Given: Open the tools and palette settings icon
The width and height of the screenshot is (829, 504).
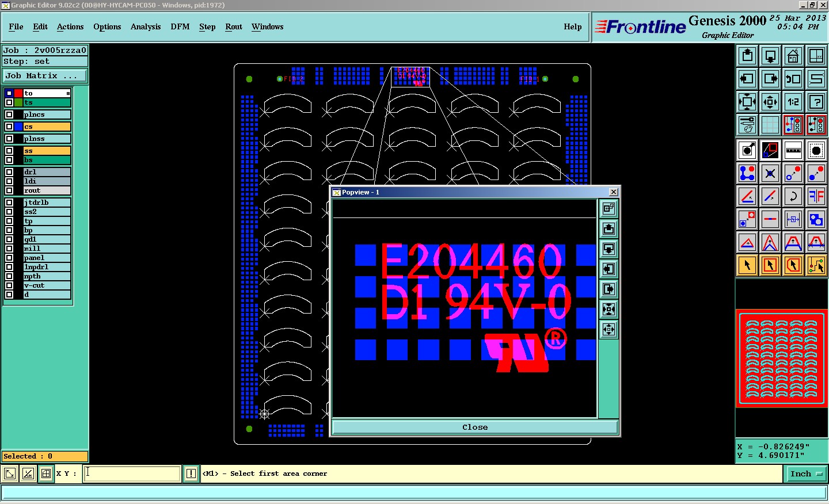Looking at the screenshot, I should (x=747, y=125).
